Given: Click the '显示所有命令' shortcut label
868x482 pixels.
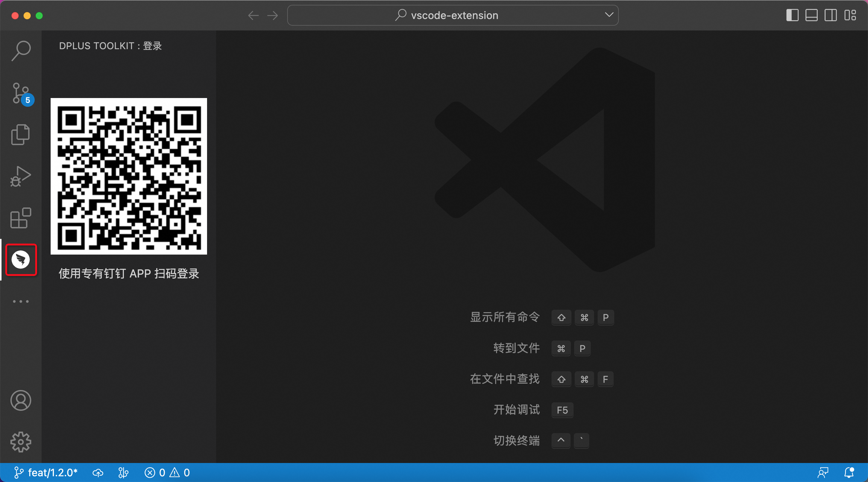Looking at the screenshot, I should pyautogui.click(x=505, y=317).
